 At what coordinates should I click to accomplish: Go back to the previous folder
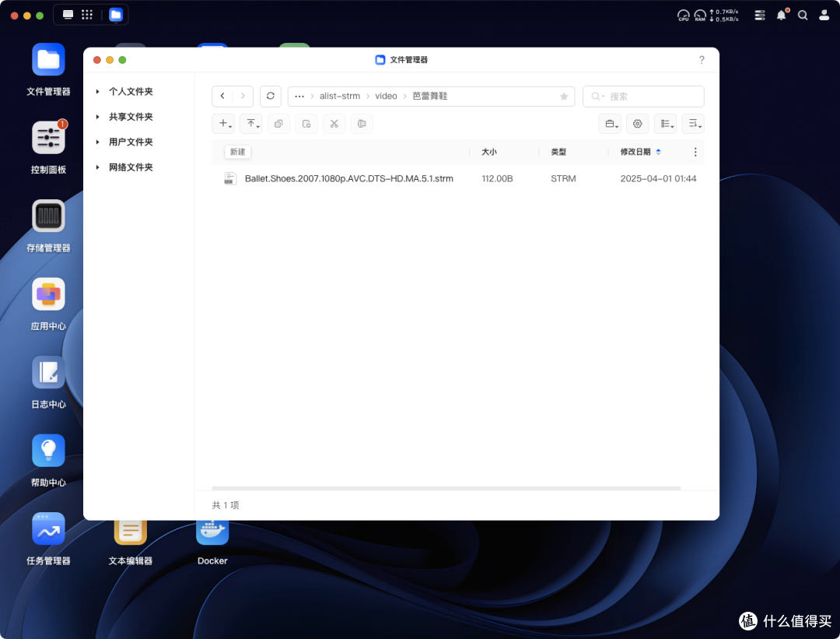tap(222, 96)
